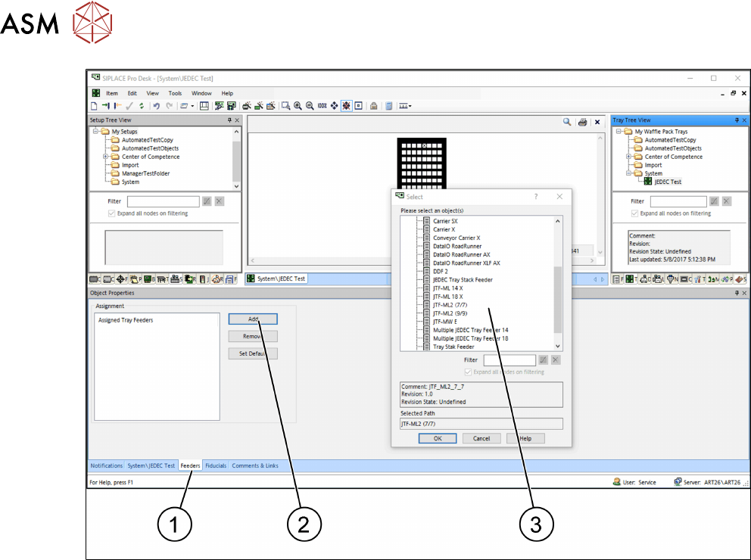Clear the filter in the Select dialog

[556, 360]
